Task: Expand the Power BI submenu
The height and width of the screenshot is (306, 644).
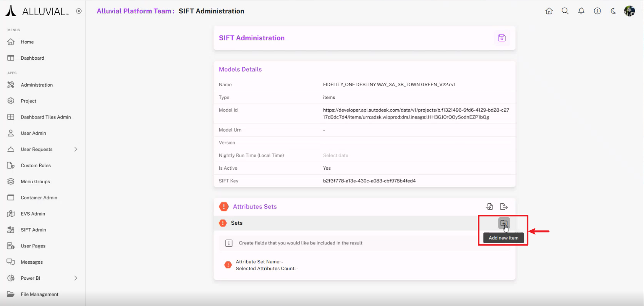Action: (x=76, y=278)
